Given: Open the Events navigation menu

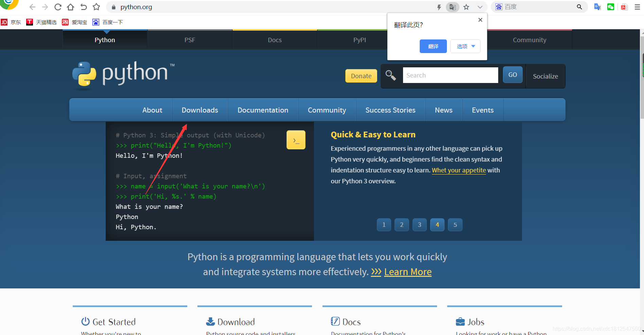Looking at the screenshot, I should [x=483, y=110].
